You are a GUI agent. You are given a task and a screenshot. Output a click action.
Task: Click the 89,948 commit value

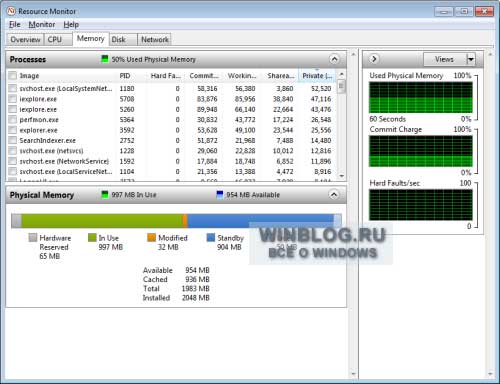[x=207, y=109]
